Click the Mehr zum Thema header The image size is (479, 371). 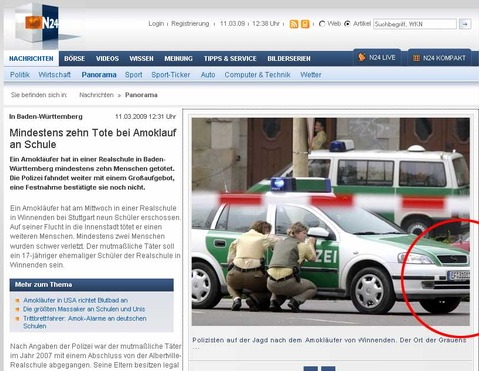92,285
